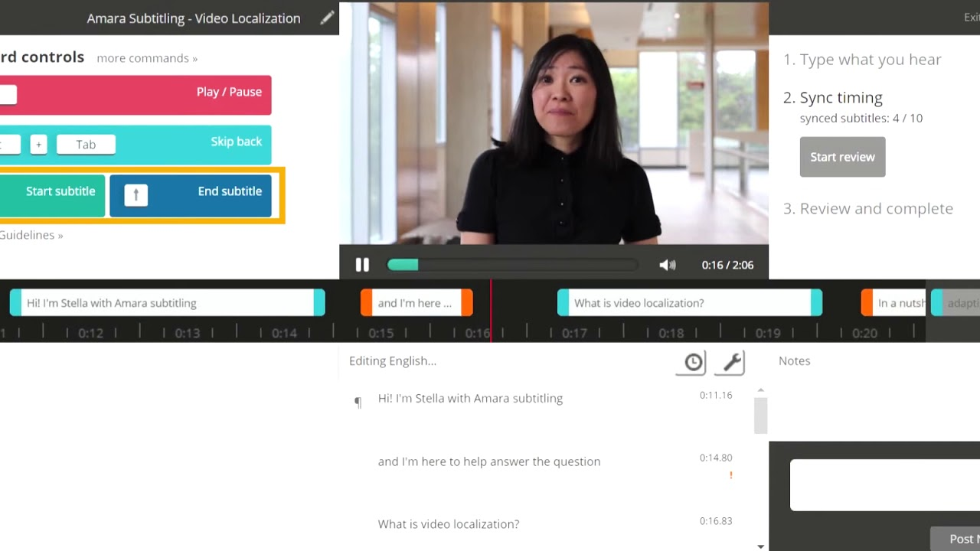Image resolution: width=980 pixels, height=551 pixels.
Task: Click the warning icon under the 0:14.80 timestamp
Action: coord(730,474)
